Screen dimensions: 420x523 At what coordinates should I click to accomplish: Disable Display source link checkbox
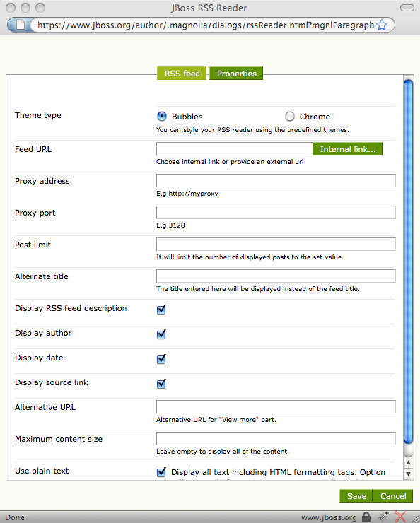[161, 384]
